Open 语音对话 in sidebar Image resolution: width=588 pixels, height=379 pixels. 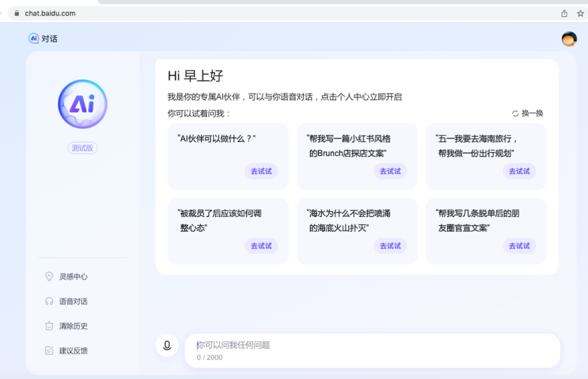point(73,302)
